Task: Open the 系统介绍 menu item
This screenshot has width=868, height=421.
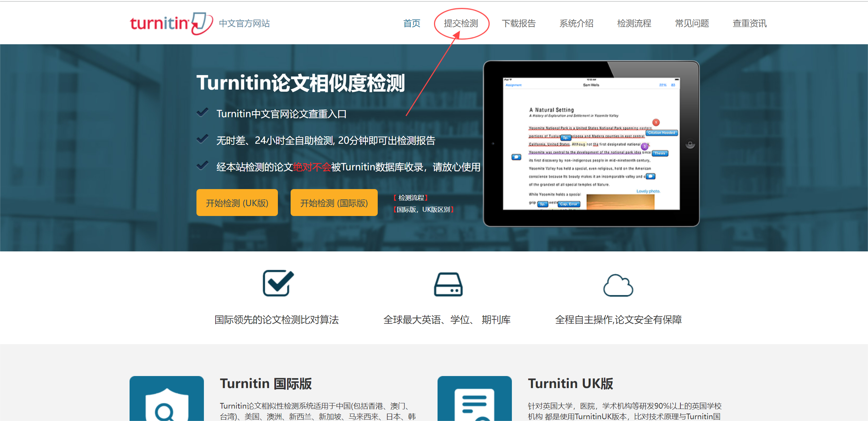Action: click(x=577, y=23)
